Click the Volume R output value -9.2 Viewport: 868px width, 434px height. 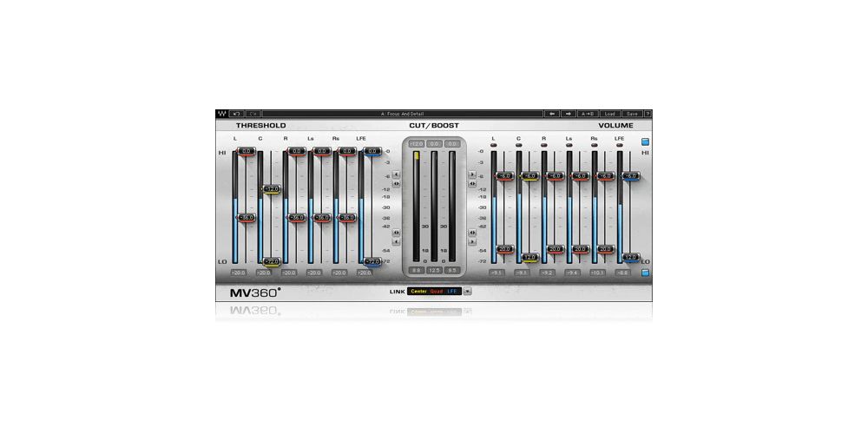pos(548,273)
